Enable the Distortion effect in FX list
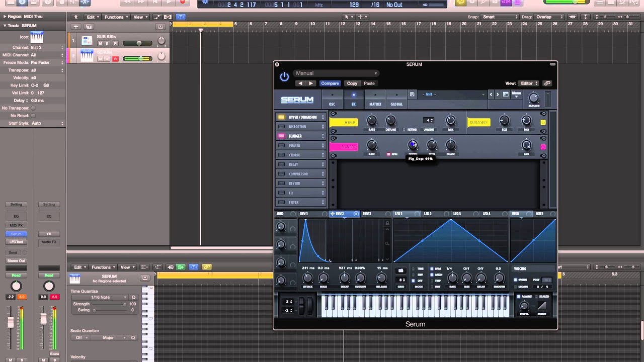Viewport: 644px width, 362px height. tap(281, 127)
